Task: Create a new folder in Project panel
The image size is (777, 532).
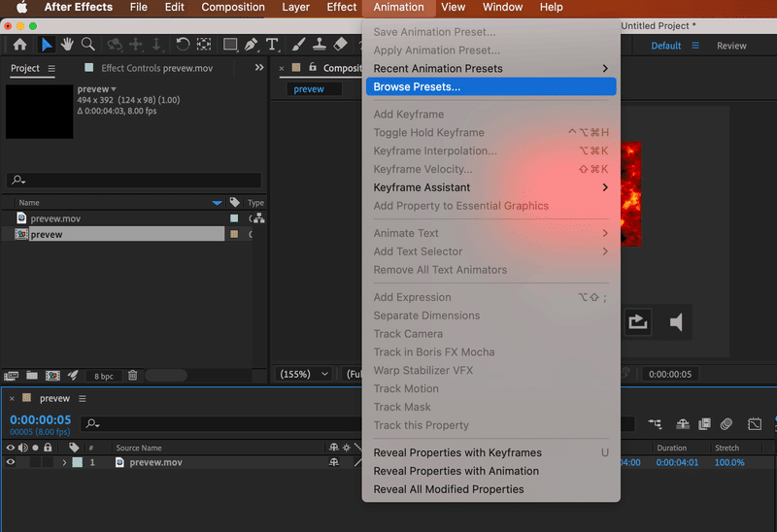Action: (32, 376)
